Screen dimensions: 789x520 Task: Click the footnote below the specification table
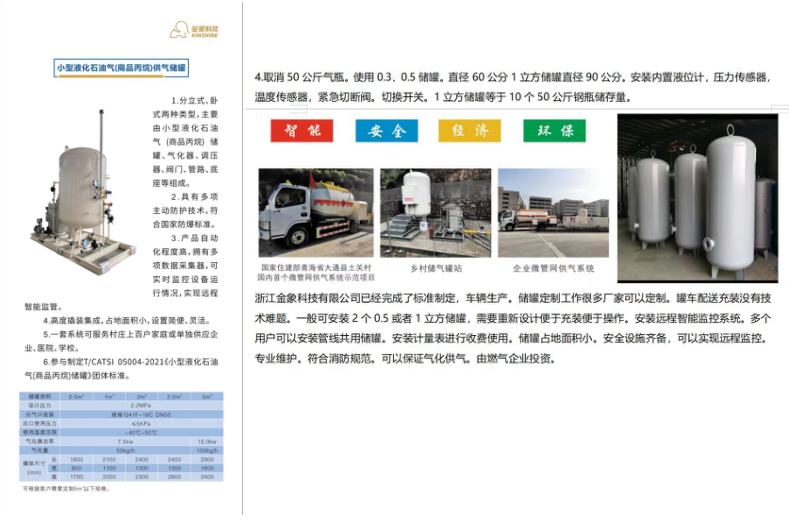pos(66,489)
